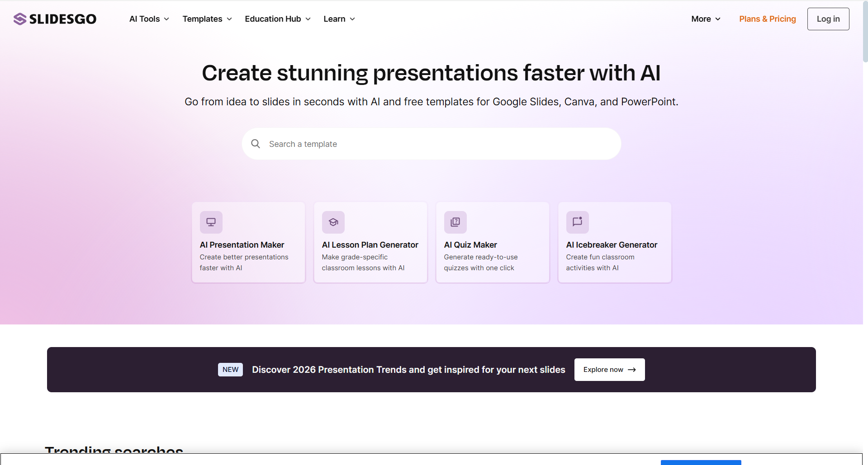The width and height of the screenshot is (868, 465).
Task: Click 'Generate ready-to-use quizzes with one click' text
Action: point(481,263)
